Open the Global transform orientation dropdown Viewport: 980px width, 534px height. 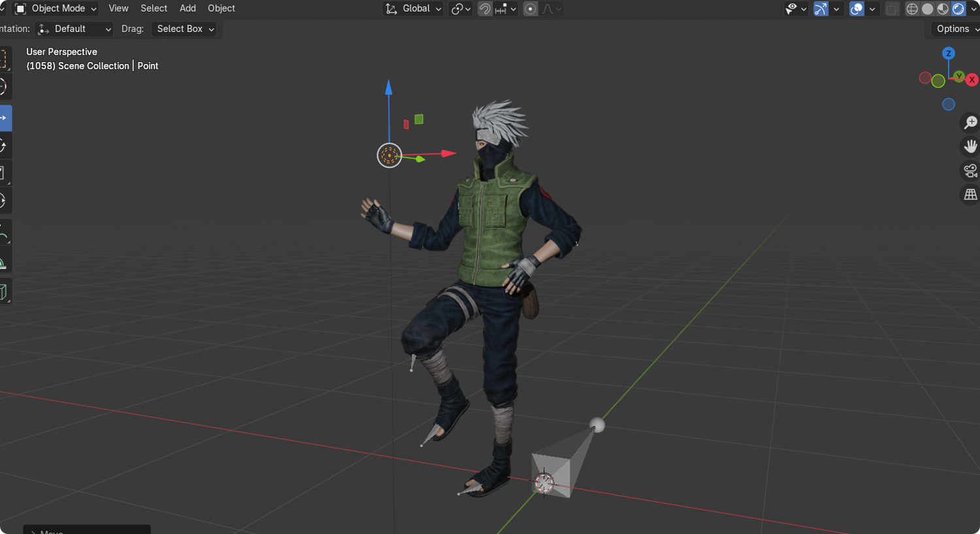(414, 8)
